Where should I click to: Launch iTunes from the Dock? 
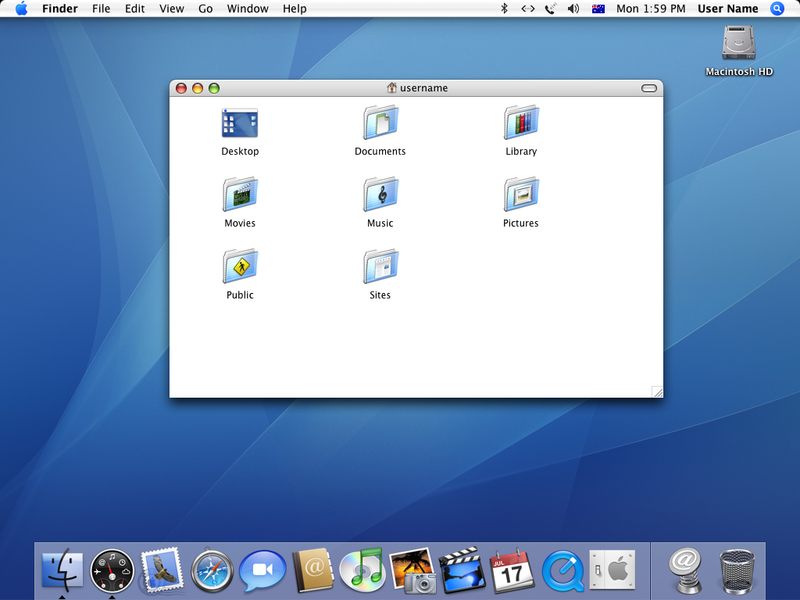click(362, 569)
